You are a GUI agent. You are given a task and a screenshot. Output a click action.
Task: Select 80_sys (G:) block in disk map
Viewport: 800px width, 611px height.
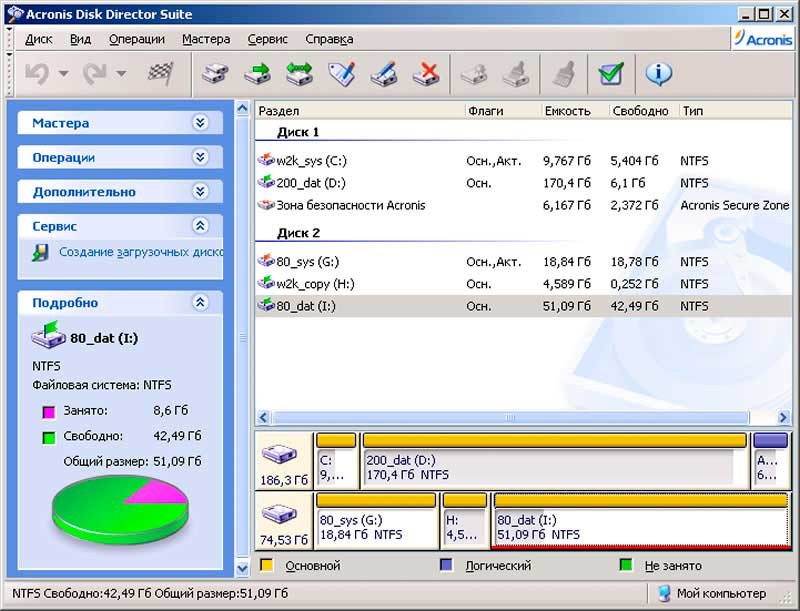tap(376, 520)
